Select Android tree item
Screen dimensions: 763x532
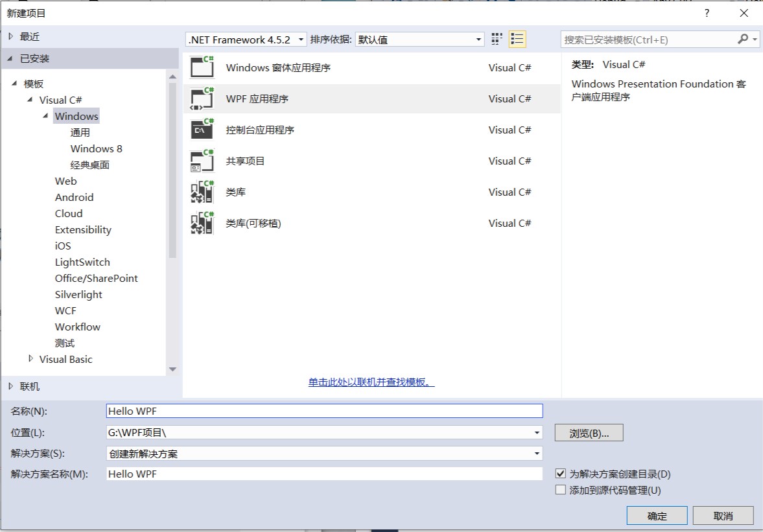(x=74, y=197)
